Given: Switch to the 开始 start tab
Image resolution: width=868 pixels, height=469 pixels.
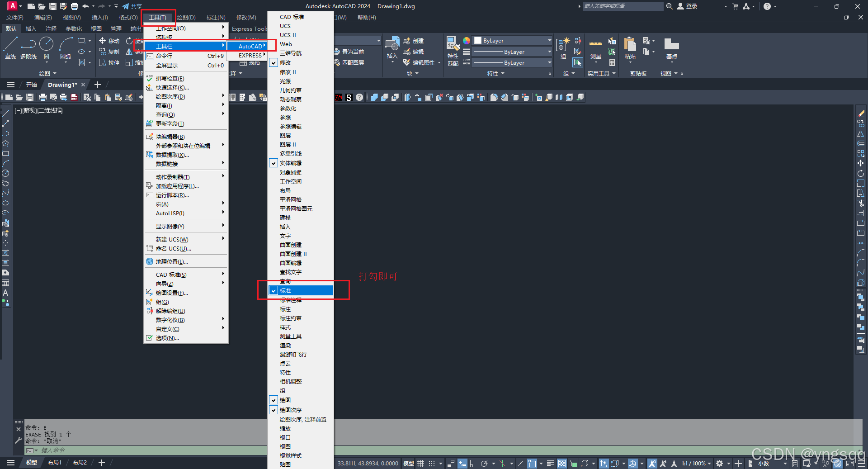Looking at the screenshot, I should tap(31, 85).
